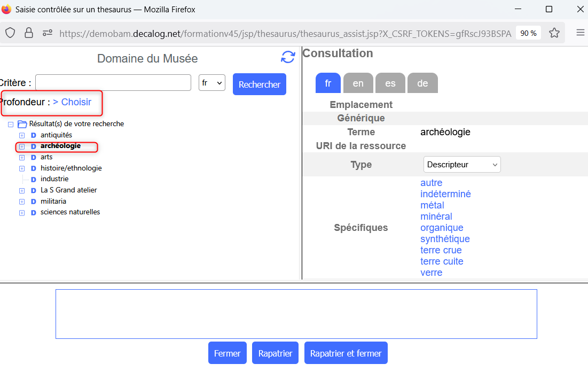Open the terre cuite specific term link
The image size is (588, 387).
coord(442,261)
